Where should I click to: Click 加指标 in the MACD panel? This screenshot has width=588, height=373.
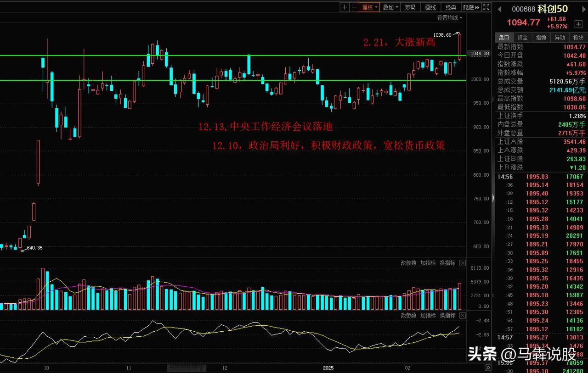click(x=428, y=315)
